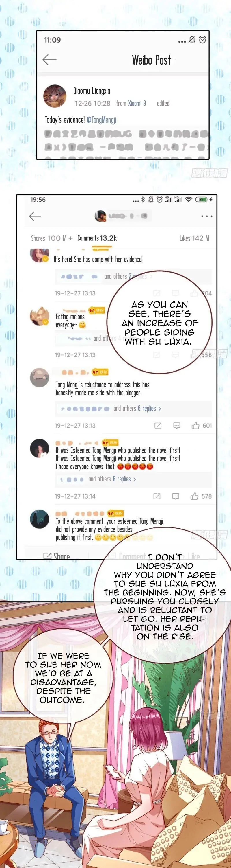Open the three-dot more menu in comments

[206, 216]
